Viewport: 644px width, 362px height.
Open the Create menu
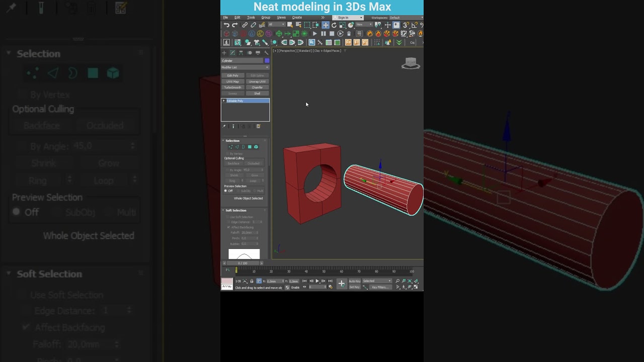click(x=297, y=18)
